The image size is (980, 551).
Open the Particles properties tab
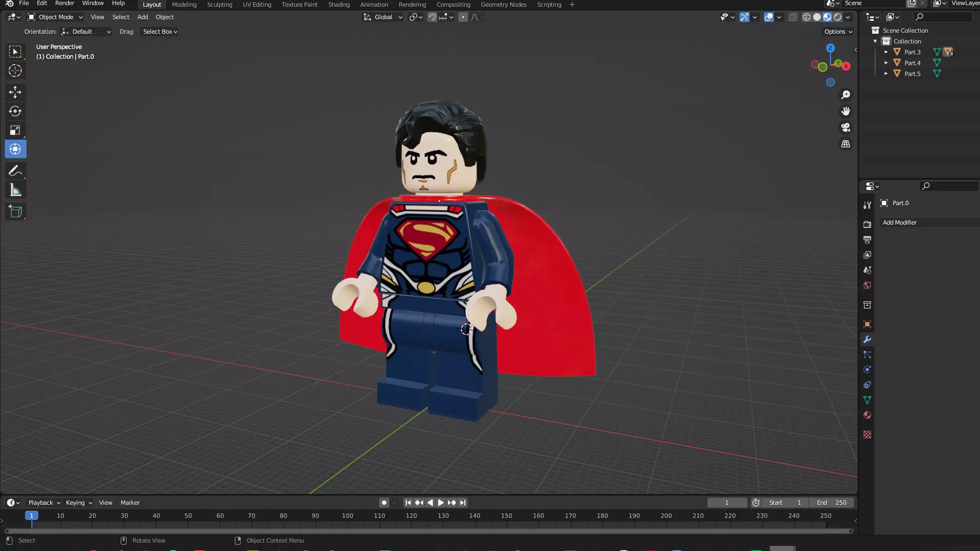pyautogui.click(x=867, y=355)
